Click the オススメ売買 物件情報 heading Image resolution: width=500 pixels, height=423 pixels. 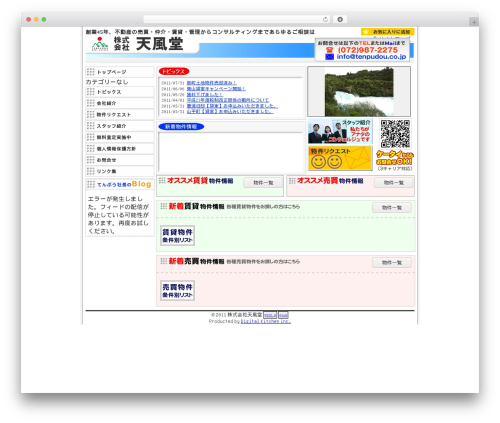click(x=330, y=181)
